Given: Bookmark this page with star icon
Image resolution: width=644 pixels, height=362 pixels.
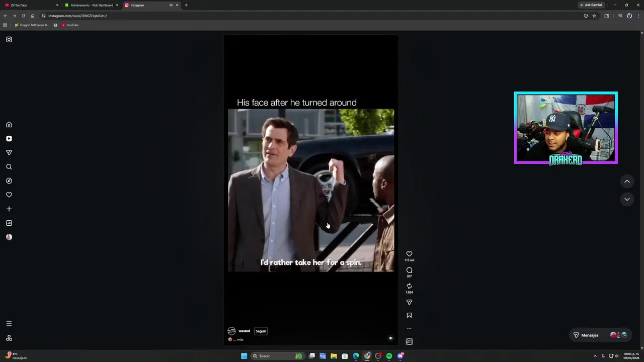Looking at the screenshot, I should tap(594, 16).
